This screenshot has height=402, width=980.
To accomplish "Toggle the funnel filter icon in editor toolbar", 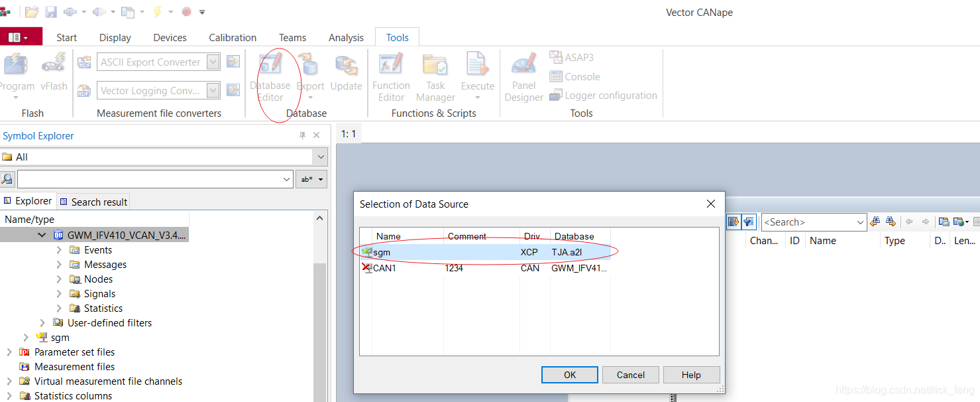I will point(749,222).
